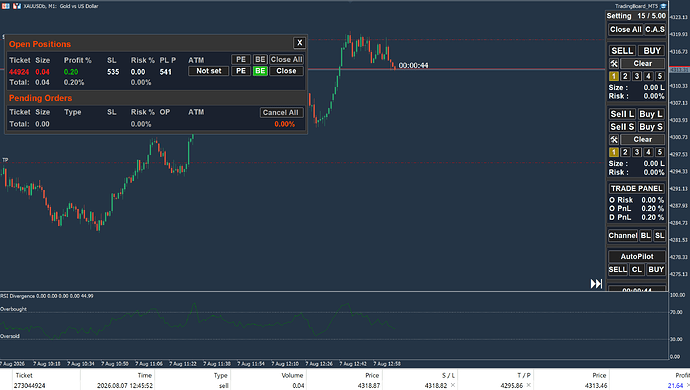This screenshot has width=690, height=390.
Task: Sort trade table by Volume column header
Action: pos(292,375)
